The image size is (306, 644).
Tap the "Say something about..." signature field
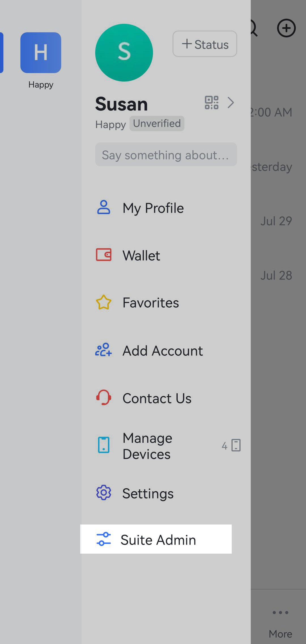166,155
